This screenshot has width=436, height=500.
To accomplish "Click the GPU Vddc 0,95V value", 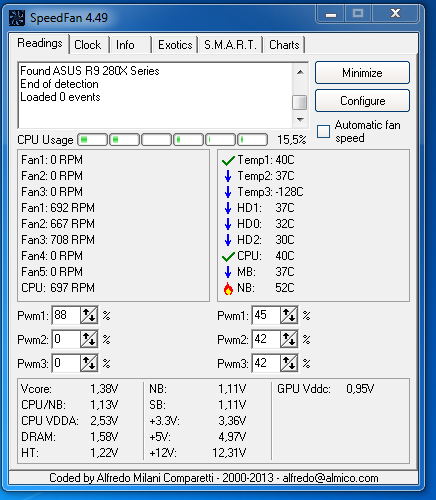I will coord(360,389).
